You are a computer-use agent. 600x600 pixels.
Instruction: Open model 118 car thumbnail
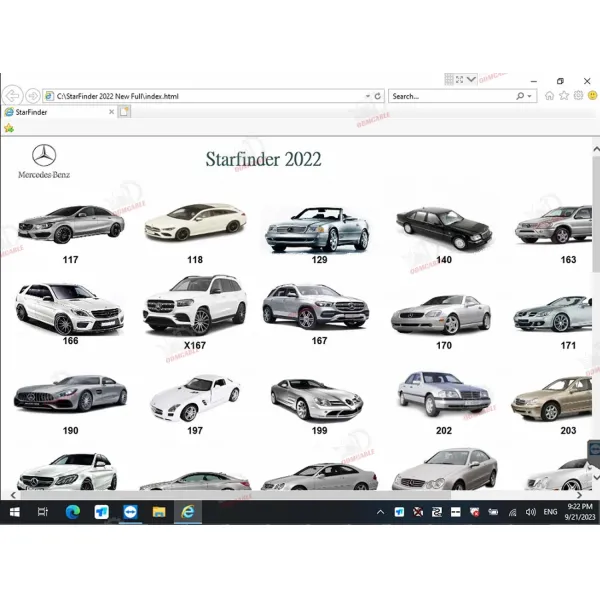[x=196, y=222]
